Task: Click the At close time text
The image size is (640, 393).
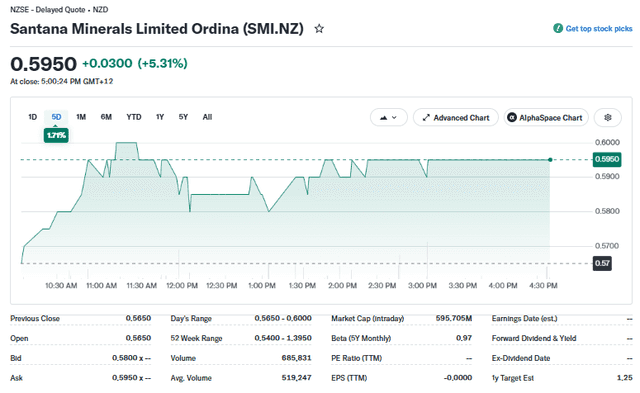Action: (61, 82)
